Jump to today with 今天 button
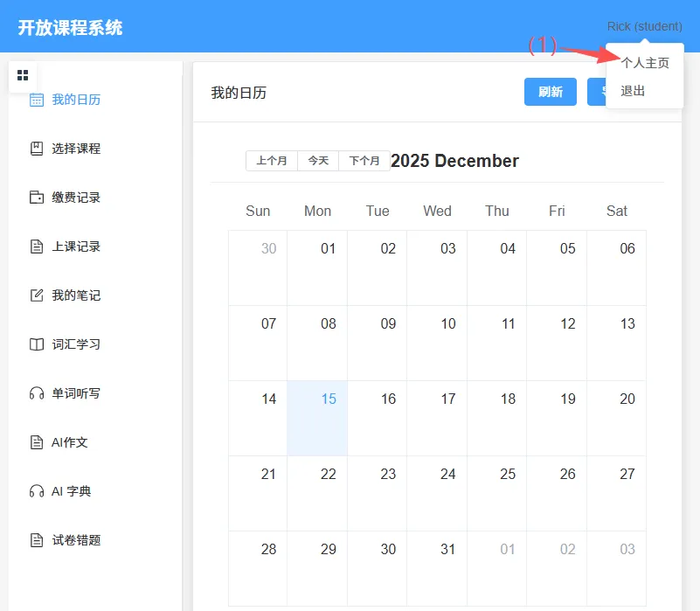 click(318, 161)
